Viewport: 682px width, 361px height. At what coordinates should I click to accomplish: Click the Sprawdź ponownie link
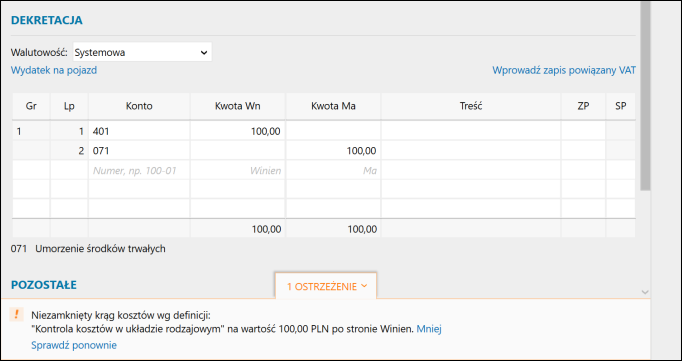coord(74,345)
